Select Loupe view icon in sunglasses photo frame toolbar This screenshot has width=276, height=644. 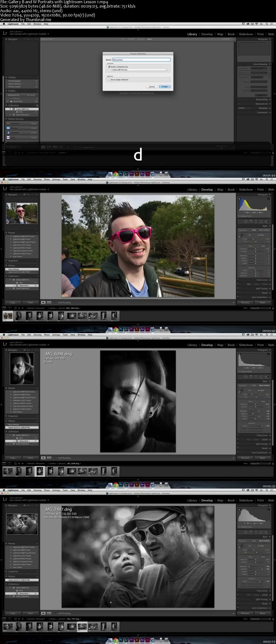coord(43,302)
